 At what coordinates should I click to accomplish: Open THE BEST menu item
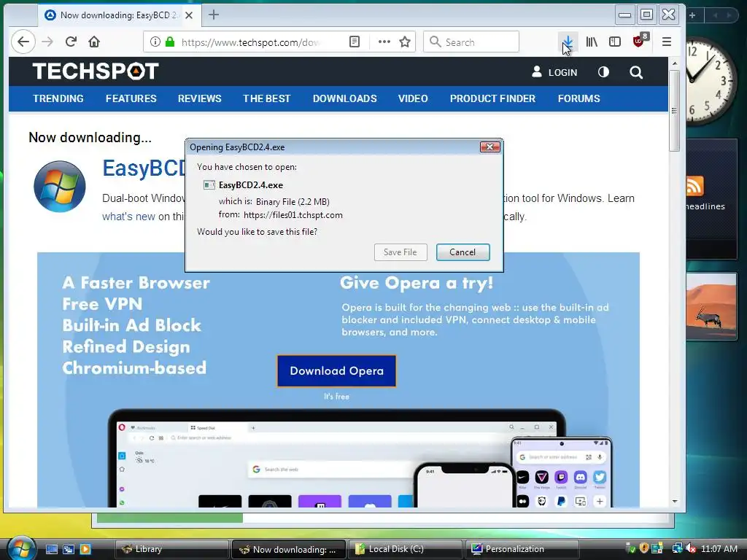pyautogui.click(x=267, y=98)
